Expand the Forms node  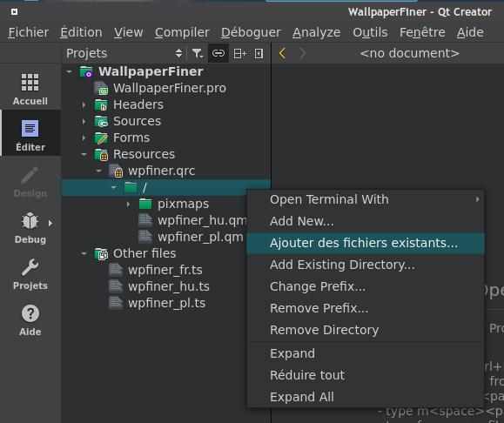click(84, 138)
